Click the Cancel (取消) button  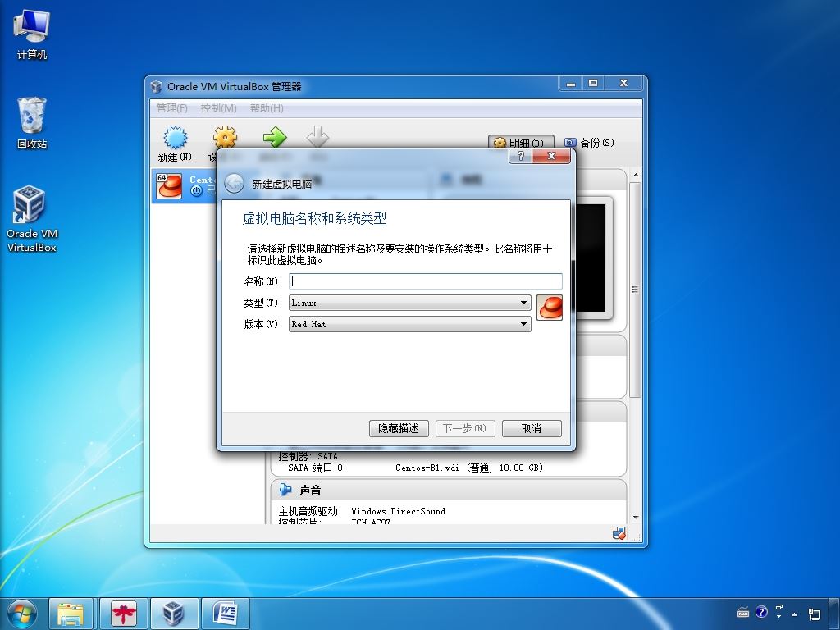[x=532, y=428]
